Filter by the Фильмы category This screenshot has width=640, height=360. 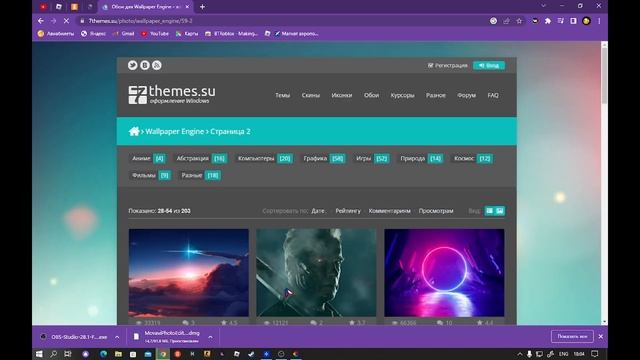pyautogui.click(x=151, y=175)
